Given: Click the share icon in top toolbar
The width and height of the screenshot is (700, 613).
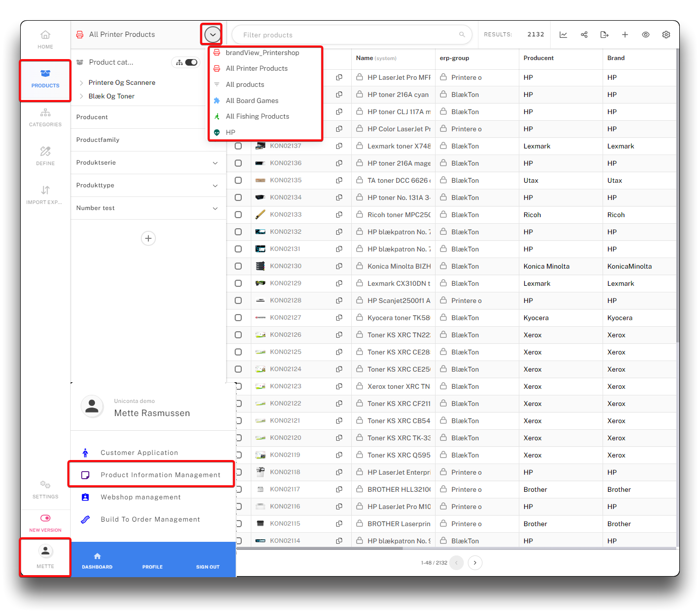Looking at the screenshot, I should 584,35.
